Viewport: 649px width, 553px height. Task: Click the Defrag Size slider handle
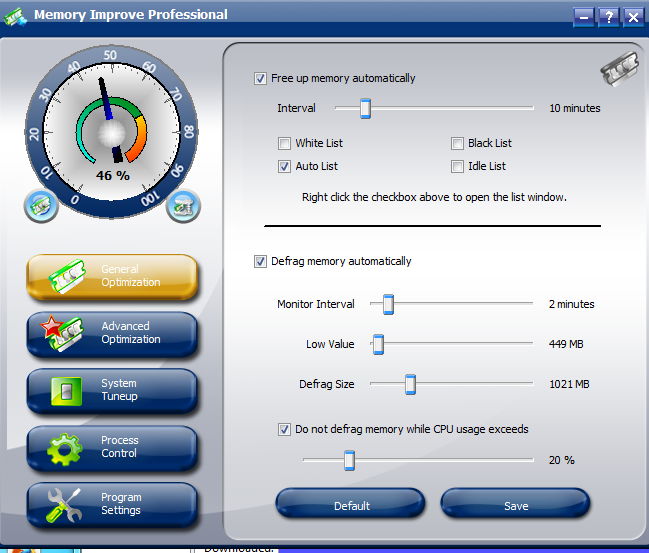pyautogui.click(x=410, y=385)
